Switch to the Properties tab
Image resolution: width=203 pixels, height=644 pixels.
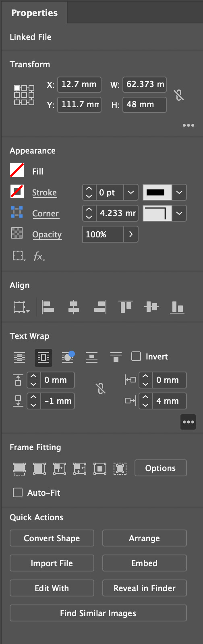click(x=34, y=13)
